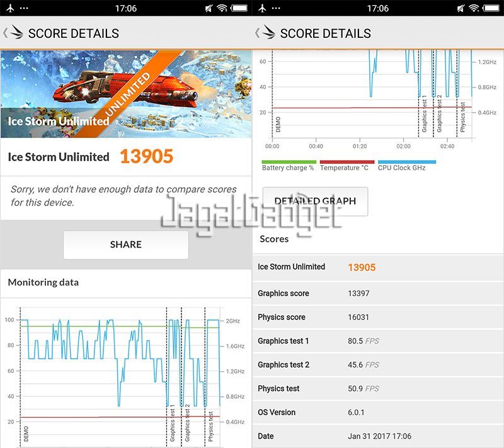Tap the airplane mode icon in the left status bar
504x448 pixels.
7,8
